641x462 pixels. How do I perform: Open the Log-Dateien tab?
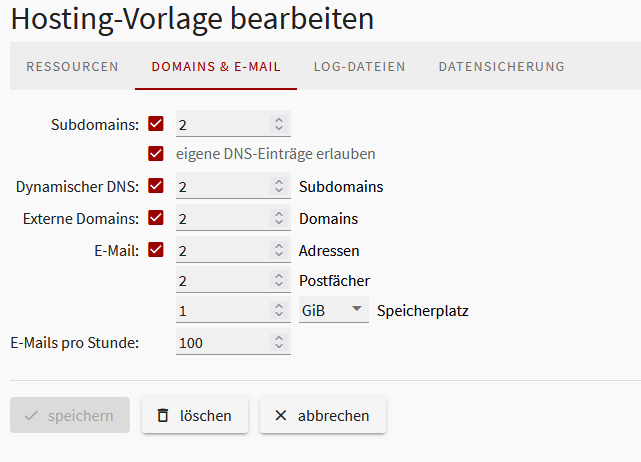(x=359, y=67)
